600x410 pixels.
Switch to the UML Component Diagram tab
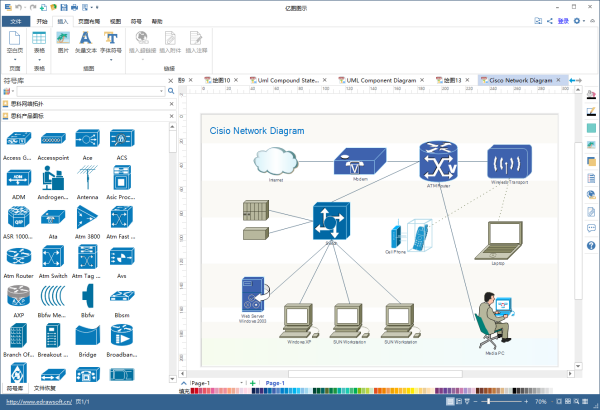coord(381,80)
